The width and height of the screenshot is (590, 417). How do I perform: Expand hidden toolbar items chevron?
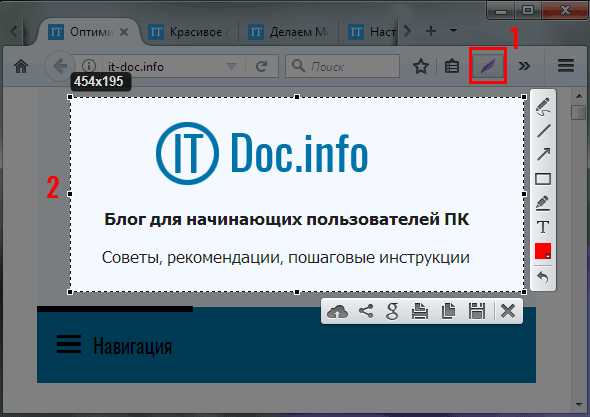click(x=524, y=66)
